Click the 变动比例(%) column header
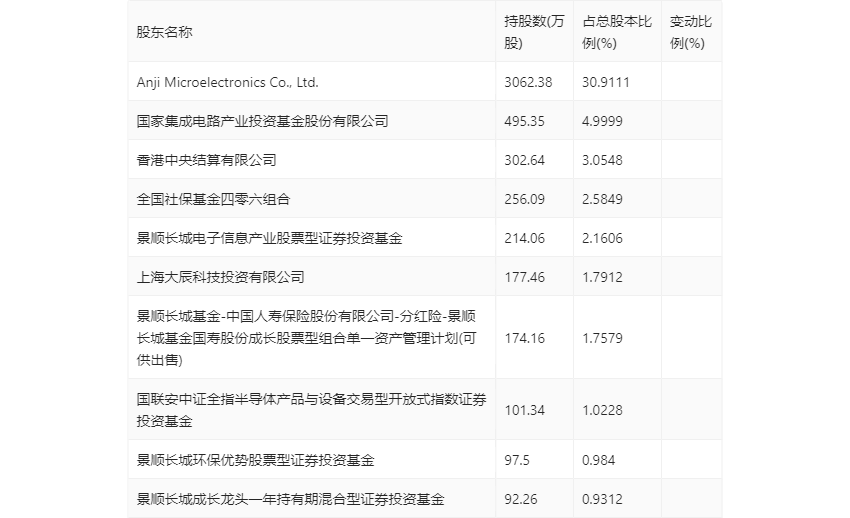850x518 pixels. coord(691,33)
